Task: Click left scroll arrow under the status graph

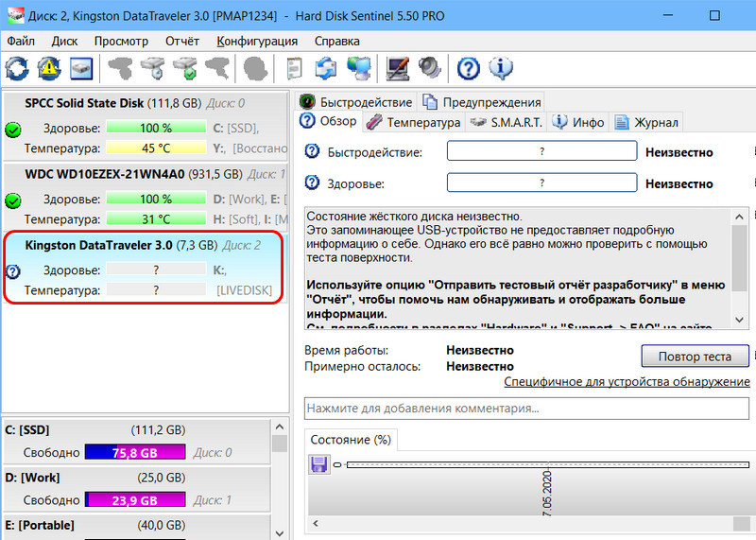Action: [x=316, y=523]
